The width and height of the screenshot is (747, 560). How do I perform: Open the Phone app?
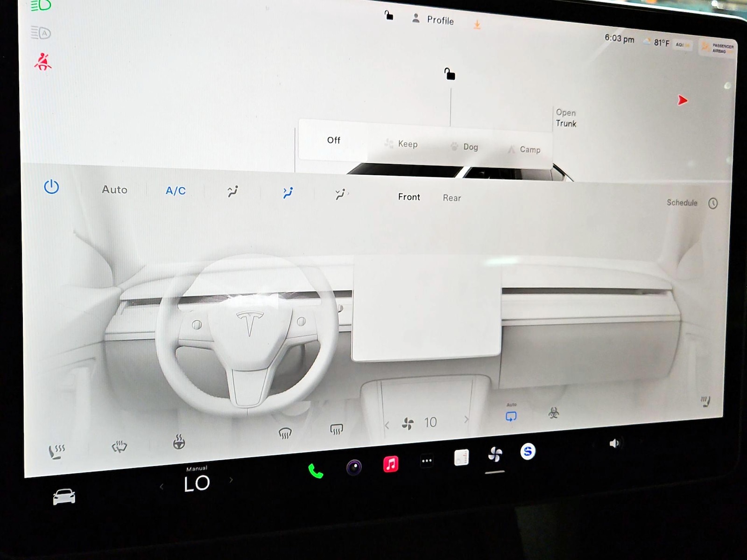tap(316, 471)
